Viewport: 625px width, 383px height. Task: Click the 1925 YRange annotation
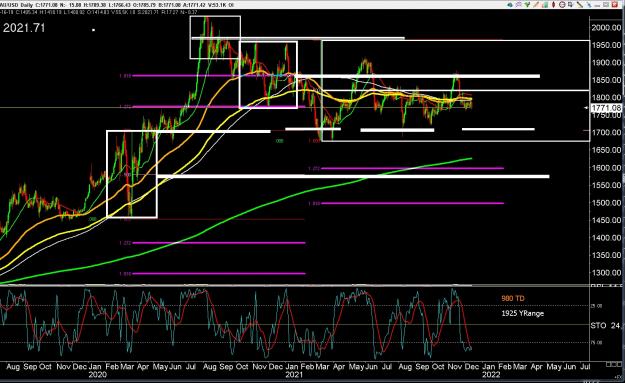click(523, 313)
